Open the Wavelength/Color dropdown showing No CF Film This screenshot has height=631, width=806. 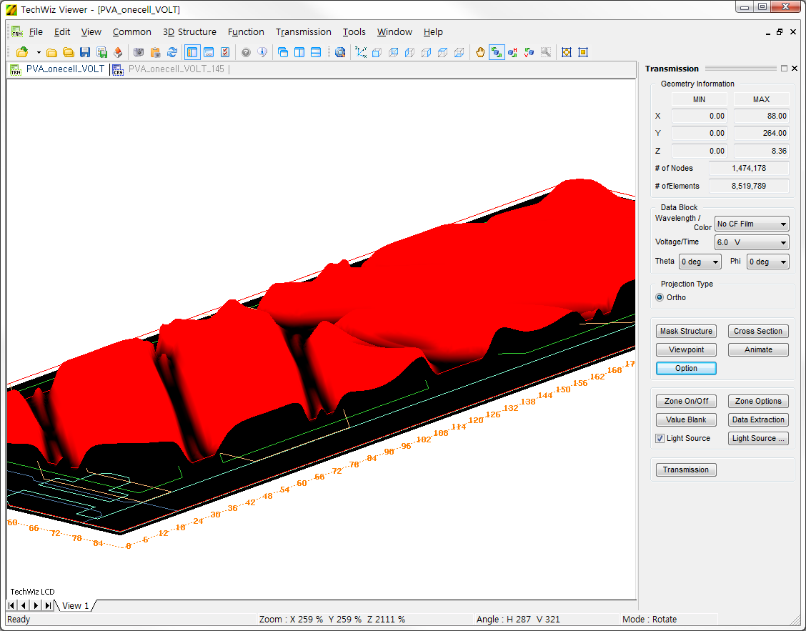751,224
